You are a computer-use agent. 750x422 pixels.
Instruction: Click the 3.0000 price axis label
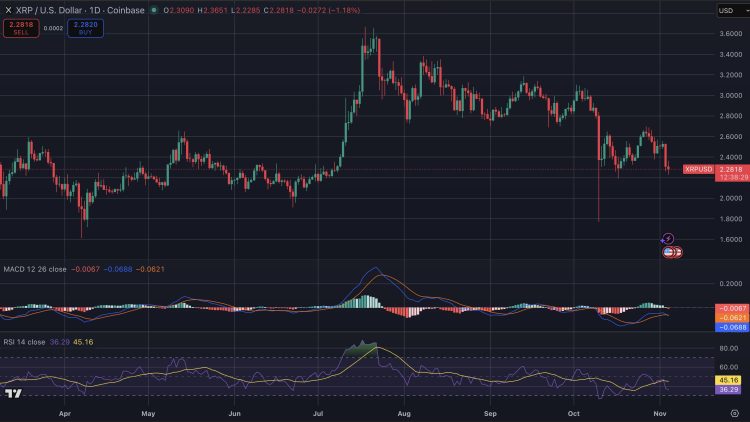click(731, 96)
